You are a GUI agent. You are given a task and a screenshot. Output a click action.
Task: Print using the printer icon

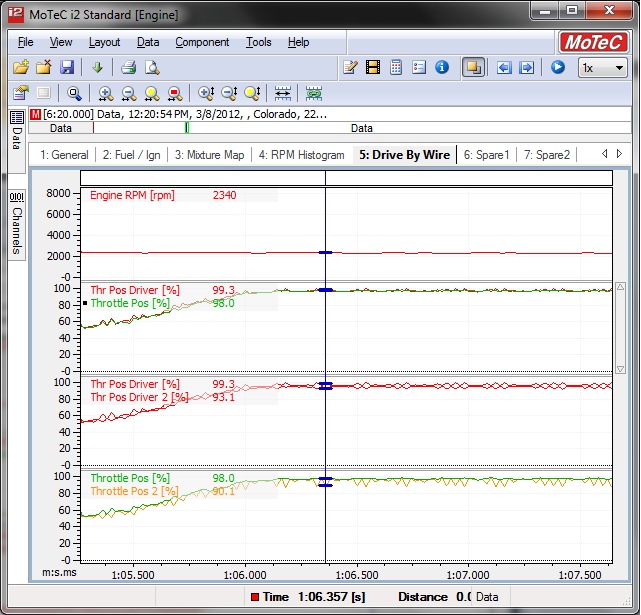128,67
